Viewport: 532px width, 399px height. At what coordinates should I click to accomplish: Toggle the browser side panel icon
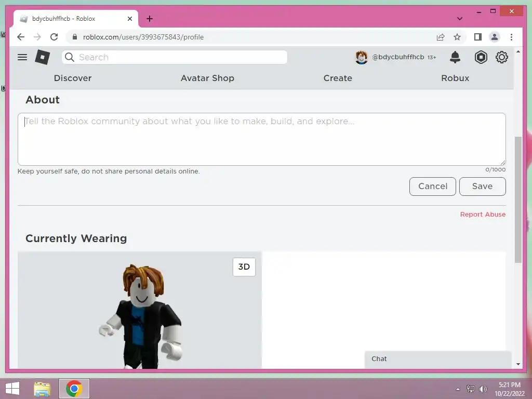point(478,37)
